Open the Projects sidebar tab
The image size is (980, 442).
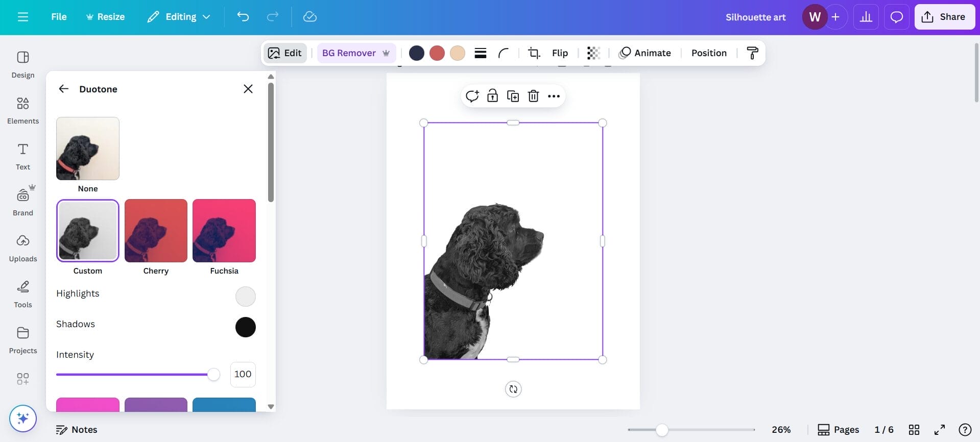(x=23, y=340)
